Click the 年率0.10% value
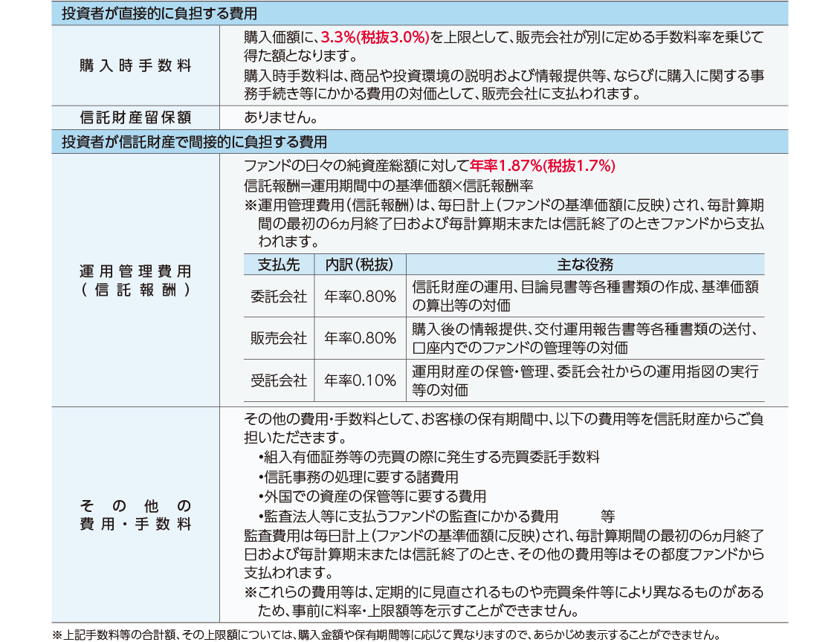The image size is (840, 642). [x=361, y=380]
